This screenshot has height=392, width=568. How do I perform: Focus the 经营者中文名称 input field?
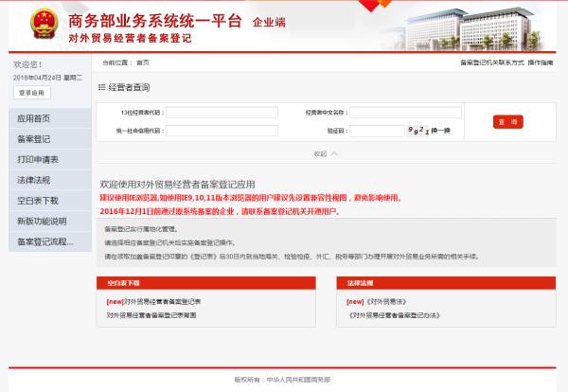point(405,113)
